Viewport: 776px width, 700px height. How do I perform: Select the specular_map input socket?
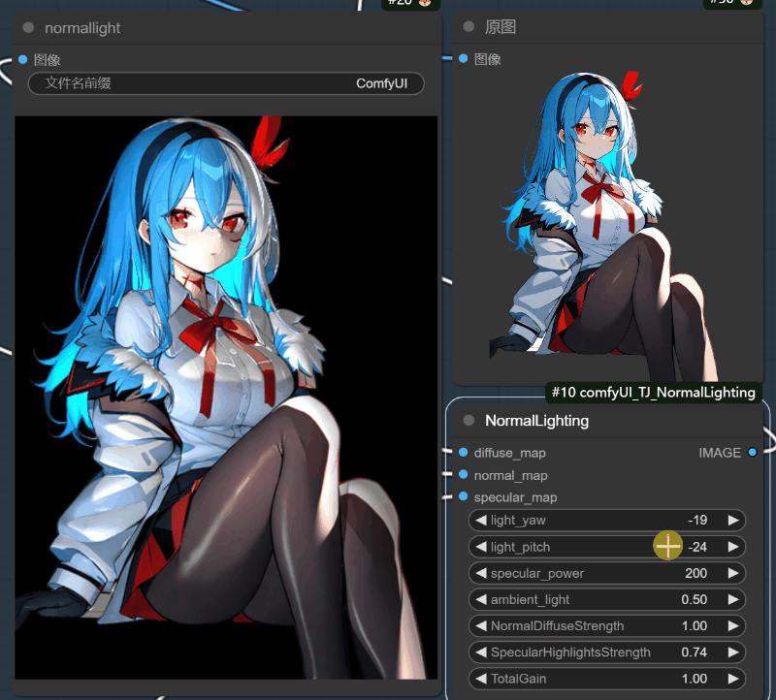464,496
